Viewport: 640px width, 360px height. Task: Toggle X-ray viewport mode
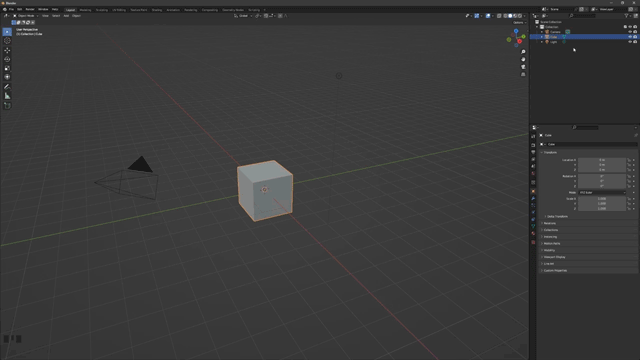(x=499, y=16)
